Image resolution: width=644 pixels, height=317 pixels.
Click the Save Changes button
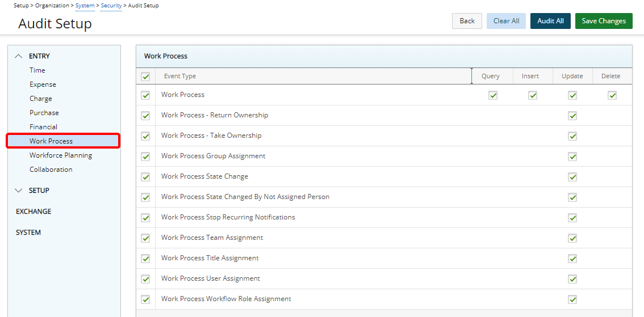coord(603,21)
